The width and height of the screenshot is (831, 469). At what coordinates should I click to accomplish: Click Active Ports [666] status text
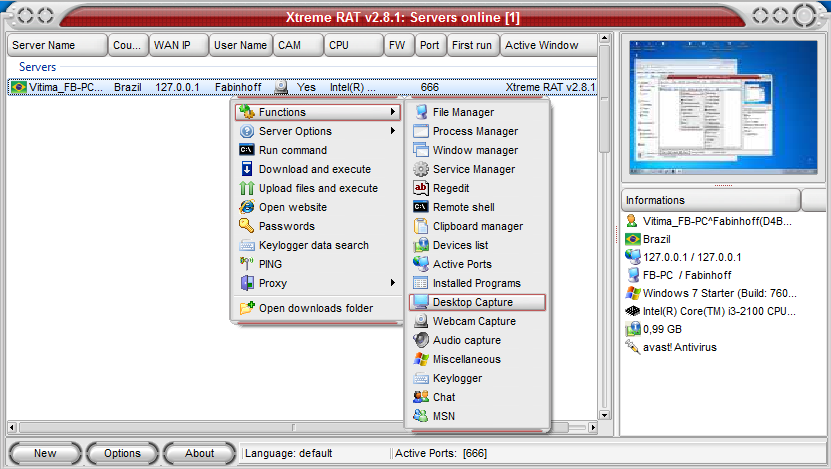click(441, 453)
